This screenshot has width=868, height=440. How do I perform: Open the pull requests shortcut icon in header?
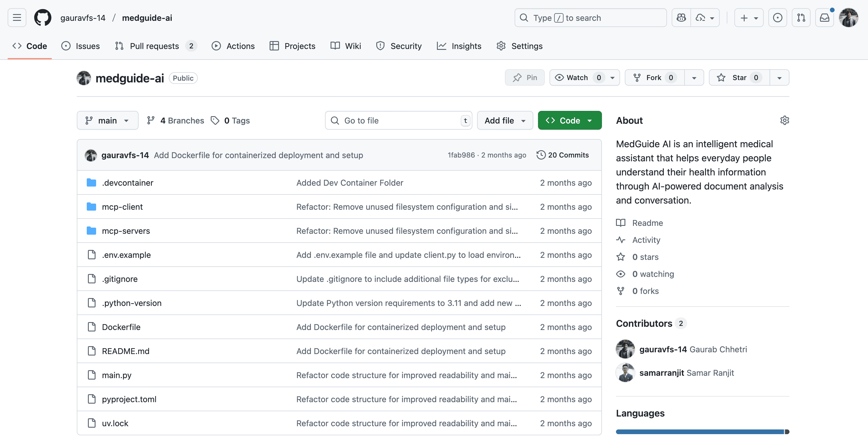[x=801, y=18]
